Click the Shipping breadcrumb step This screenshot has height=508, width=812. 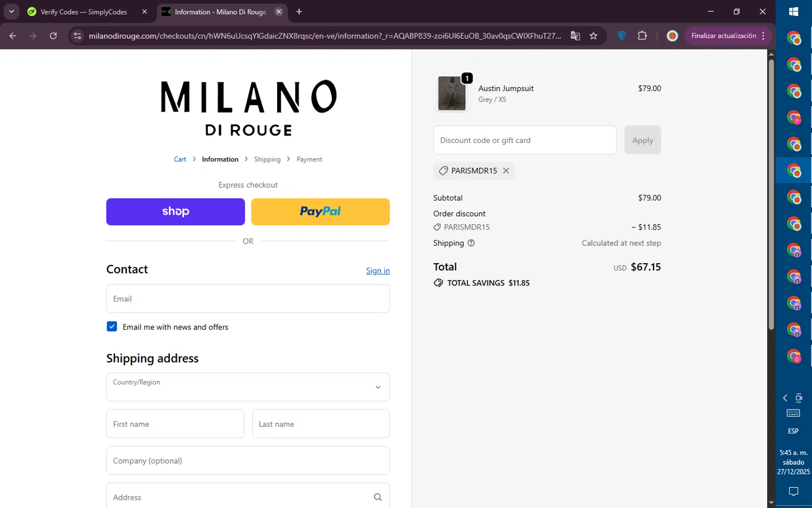coord(267,159)
